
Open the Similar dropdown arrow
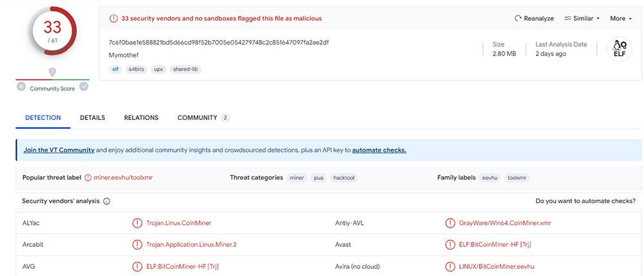[598, 19]
